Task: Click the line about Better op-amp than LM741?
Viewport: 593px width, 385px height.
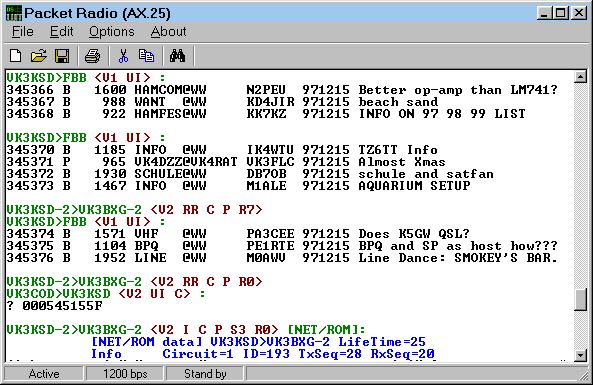Action: (x=282, y=90)
